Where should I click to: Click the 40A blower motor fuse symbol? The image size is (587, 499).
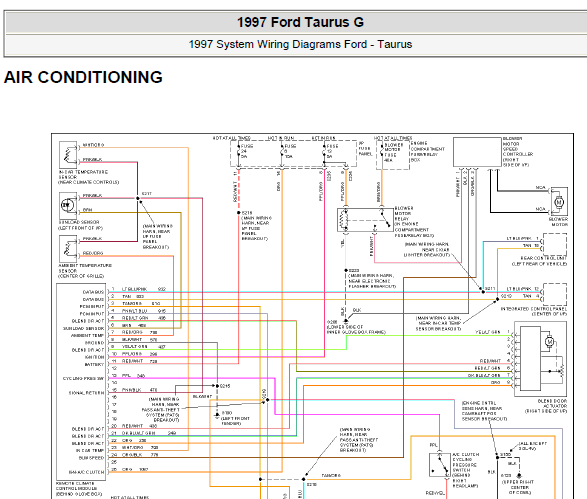point(382,150)
